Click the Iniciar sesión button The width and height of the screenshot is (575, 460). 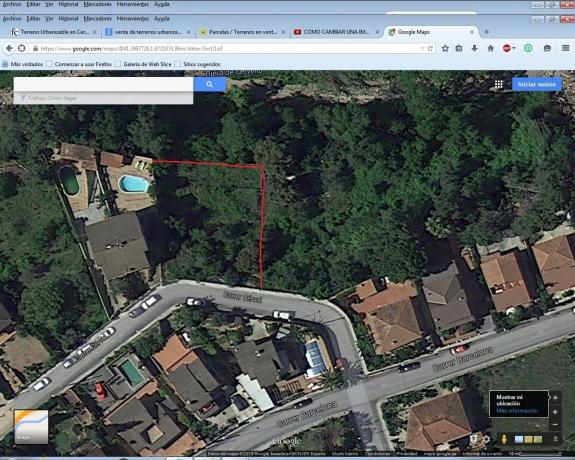(x=536, y=84)
